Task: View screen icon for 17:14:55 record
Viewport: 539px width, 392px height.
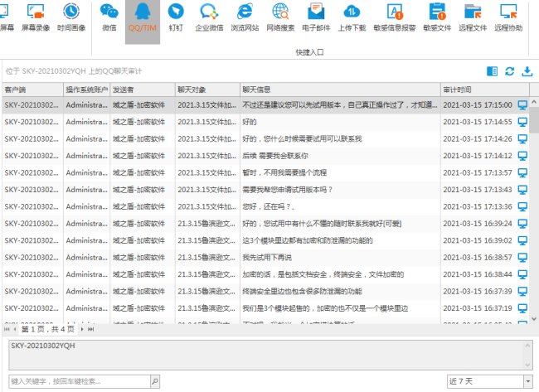Action: click(522, 122)
